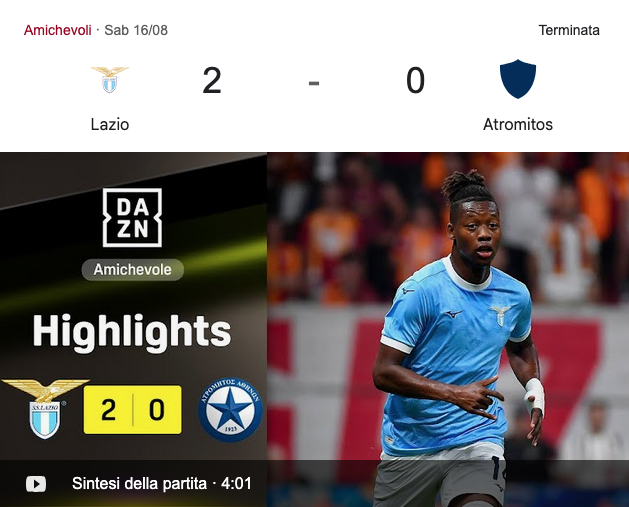The image size is (629, 507).
Task: Click the Sab 16/08 match date
Action: point(136,30)
